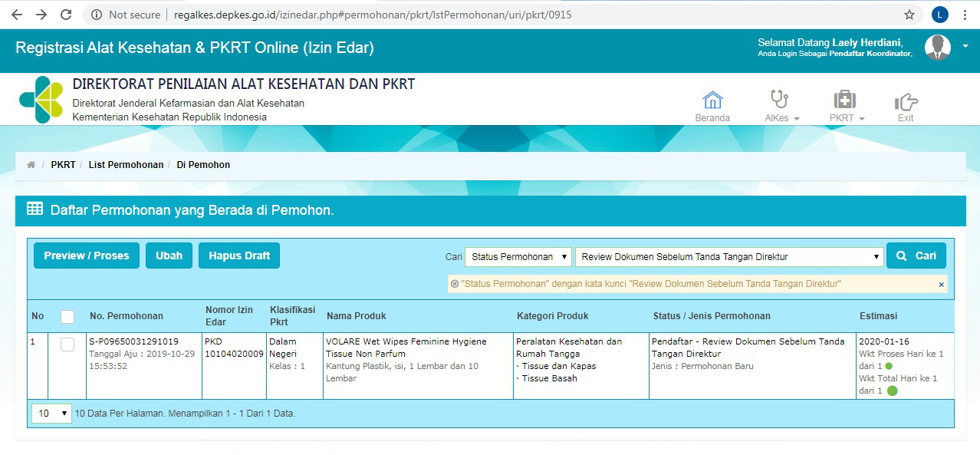Expand the user account dropdown arrow
This screenshot has width=980, height=455.
coord(965,47)
